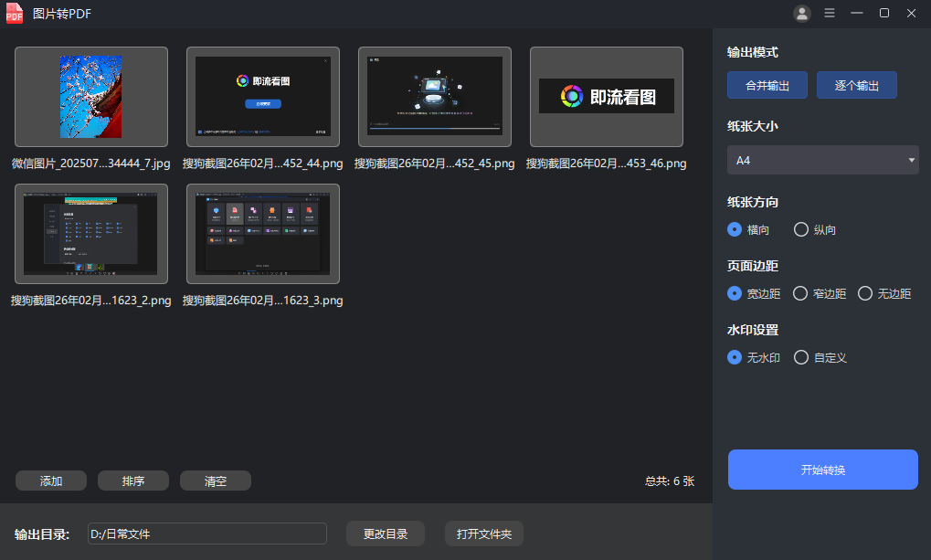Switch output mode to 逐个输出

coord(856,85)
